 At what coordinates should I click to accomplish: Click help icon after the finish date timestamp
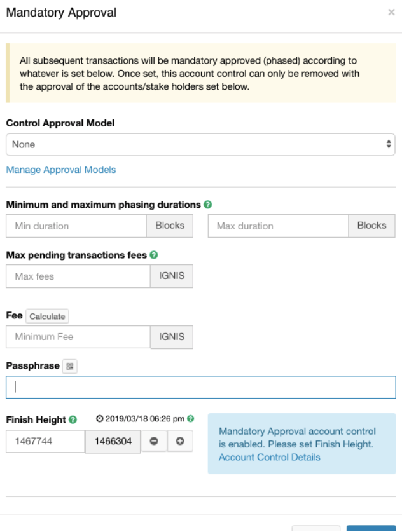point(191,419)
